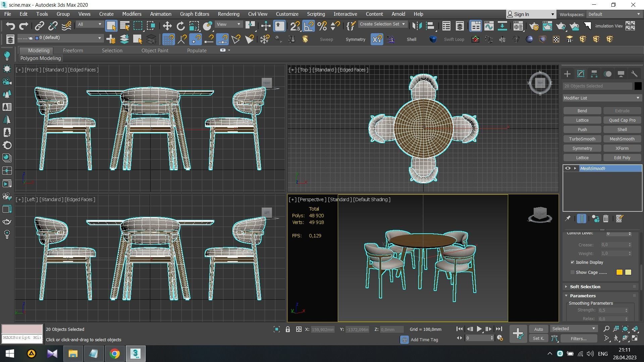Click the Redo arrow icon

23,26
